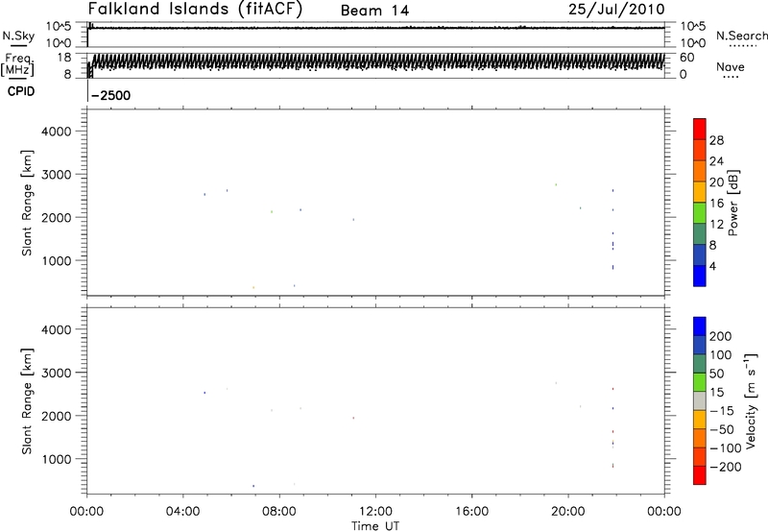Click the "08:00" time tick label

[x=279, y=512]
